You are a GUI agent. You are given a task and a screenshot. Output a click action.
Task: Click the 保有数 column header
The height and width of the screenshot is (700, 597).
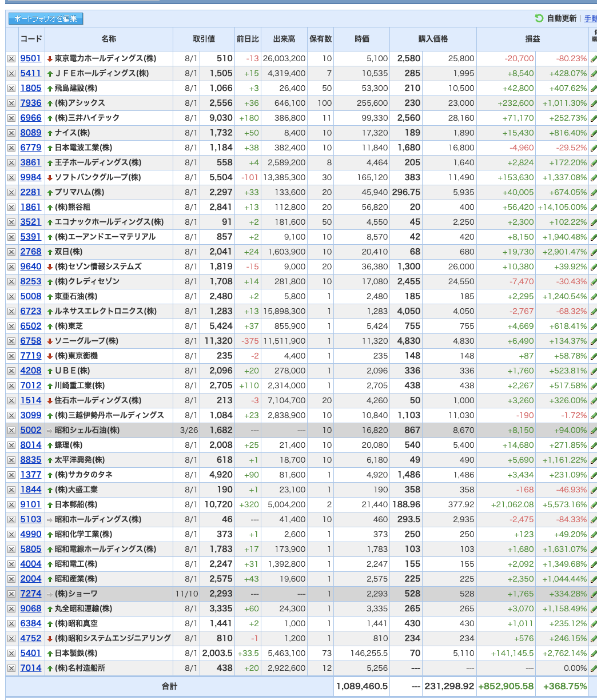[321, 39]
